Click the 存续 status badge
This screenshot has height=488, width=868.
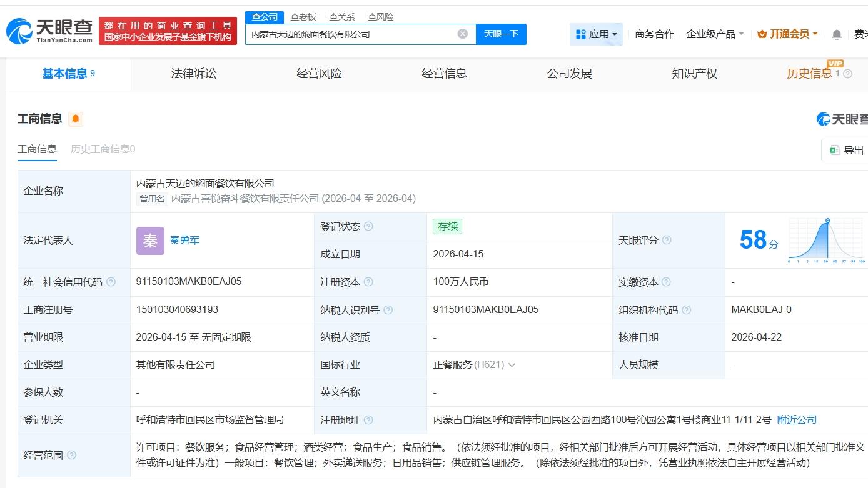pyautogui.click(x=447, y=226)
